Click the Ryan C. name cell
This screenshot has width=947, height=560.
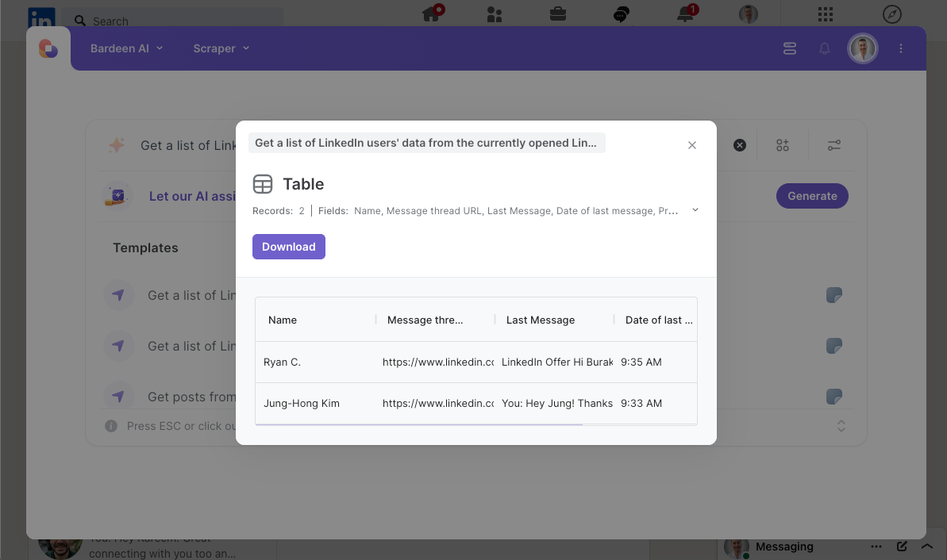(x=282, y=362)
